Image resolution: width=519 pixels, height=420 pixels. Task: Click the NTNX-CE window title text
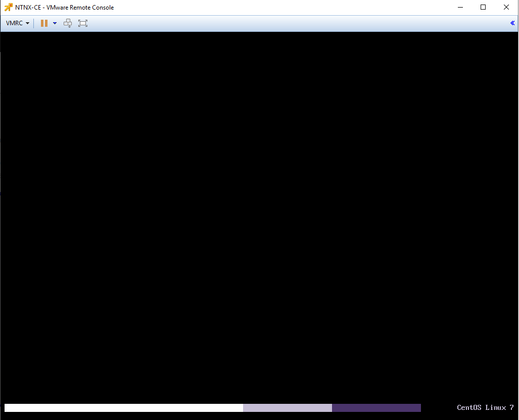coord(64,8)
